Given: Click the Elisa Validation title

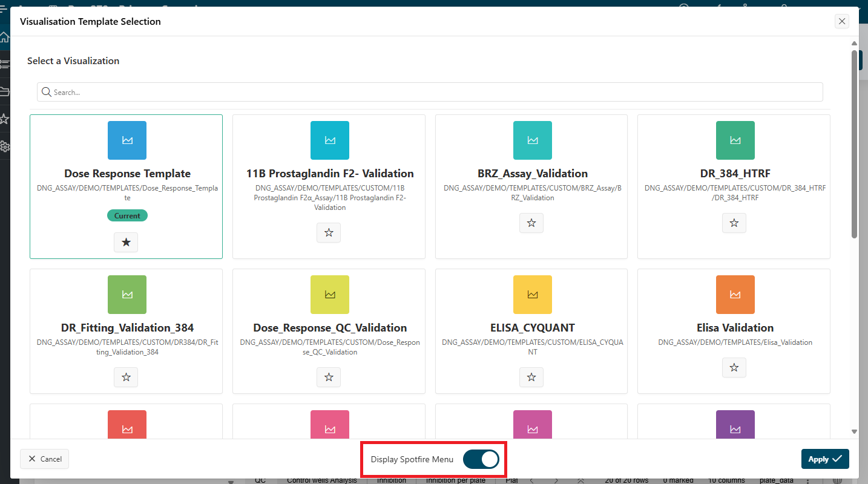Looking at the screenshot, I should 735,328.
